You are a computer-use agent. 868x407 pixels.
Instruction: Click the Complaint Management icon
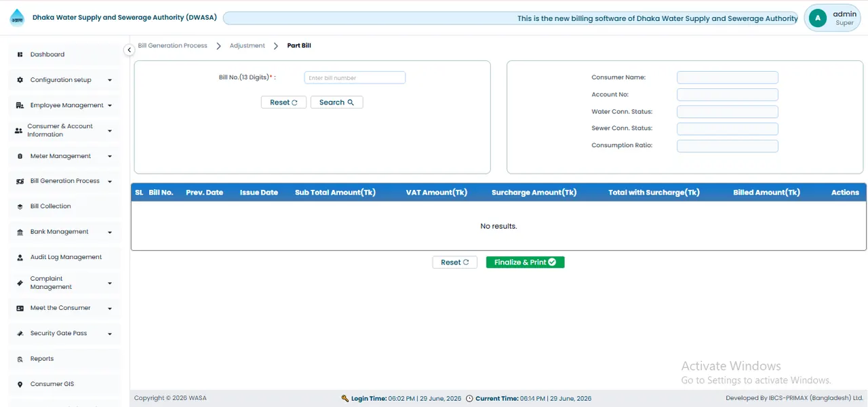click(x=20, y=283)
